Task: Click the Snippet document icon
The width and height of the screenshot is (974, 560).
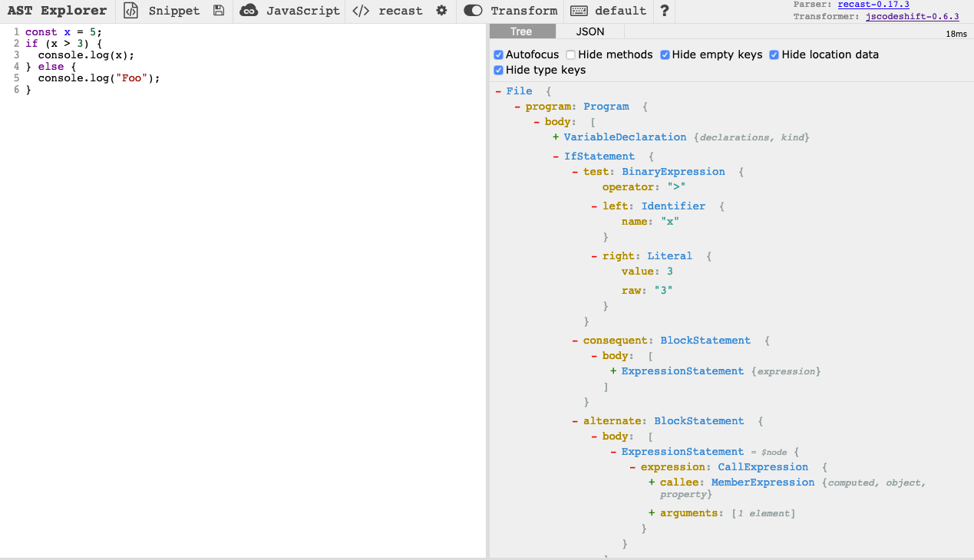Action: click(x=130, y=11)
